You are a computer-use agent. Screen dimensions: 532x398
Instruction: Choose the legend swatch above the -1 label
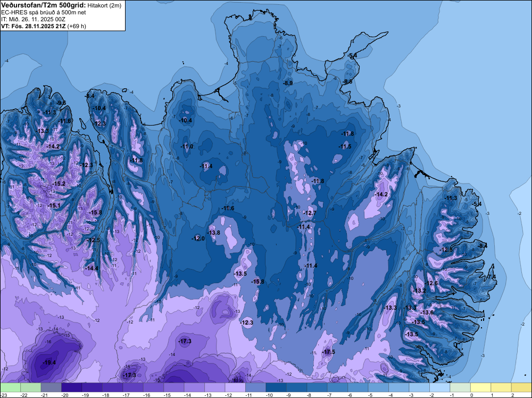click(x=460, y=387)
